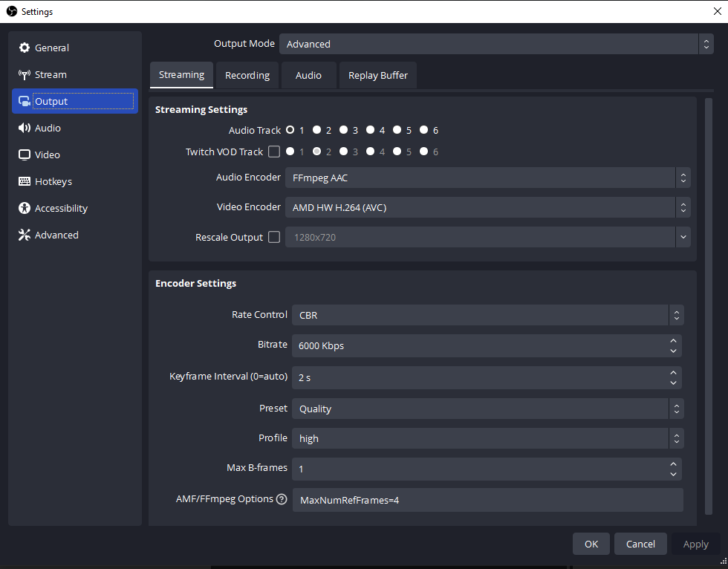Select Twitch VOD Track 6 radio button
Viewport: 728px width, 569px height.
click(x=424, y=152)
